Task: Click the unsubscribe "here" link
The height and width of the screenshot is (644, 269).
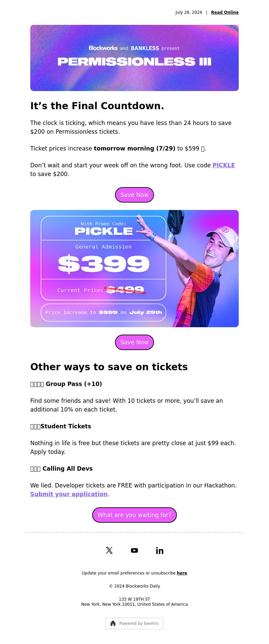Action: (182, 573)
